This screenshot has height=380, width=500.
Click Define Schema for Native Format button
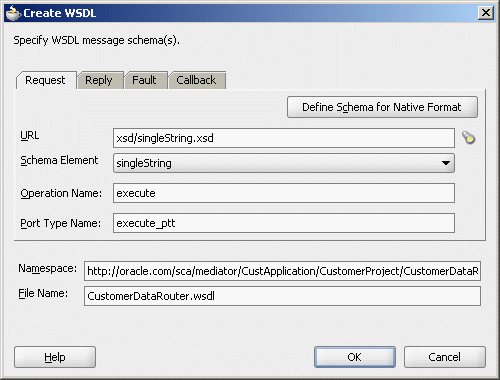(382, 107)
